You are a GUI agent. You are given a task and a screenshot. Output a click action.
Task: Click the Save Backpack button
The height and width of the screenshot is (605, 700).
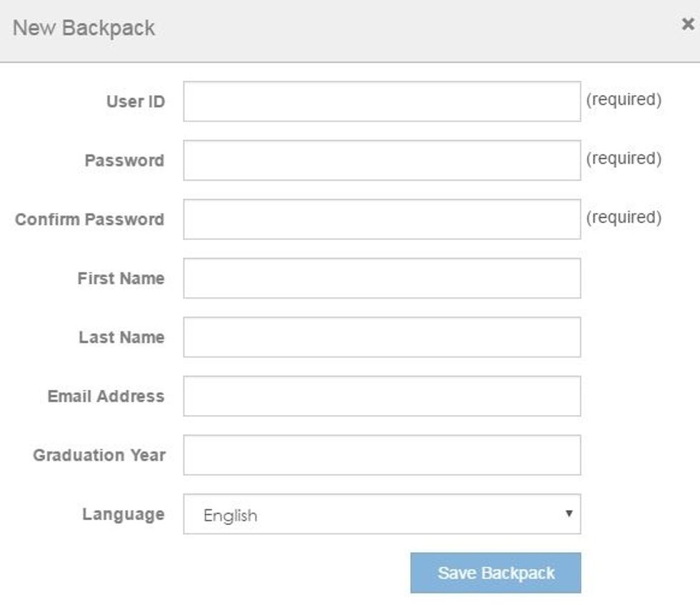(x=495, y=572)
